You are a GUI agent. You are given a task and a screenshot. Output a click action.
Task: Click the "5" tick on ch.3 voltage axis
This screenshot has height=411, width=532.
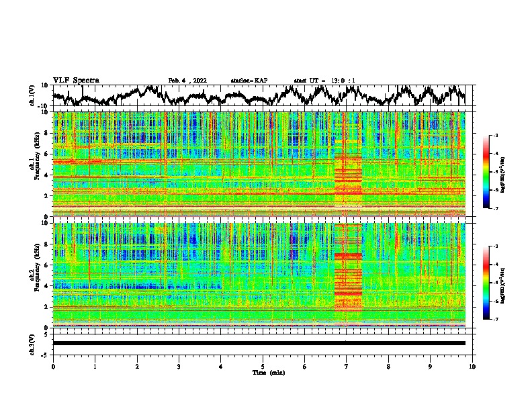click(x=46, y=334)
